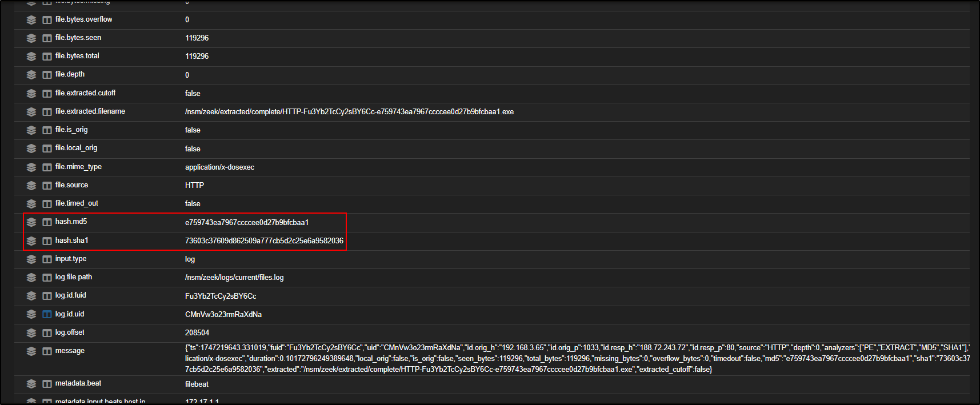Viewport: 980px width, 405px height.
Task: Click the log.id.uid value CMnVw3o23rmRaXdNa
Action: (x=223, y=314)
